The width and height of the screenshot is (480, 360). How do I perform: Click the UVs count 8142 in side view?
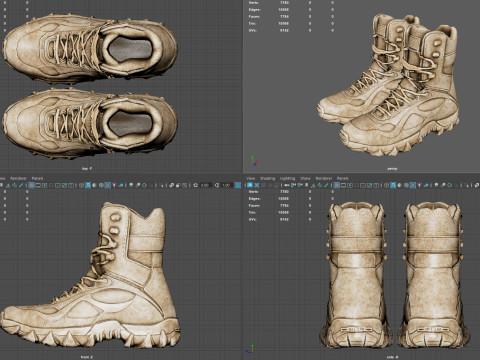[x=284, y=219]
